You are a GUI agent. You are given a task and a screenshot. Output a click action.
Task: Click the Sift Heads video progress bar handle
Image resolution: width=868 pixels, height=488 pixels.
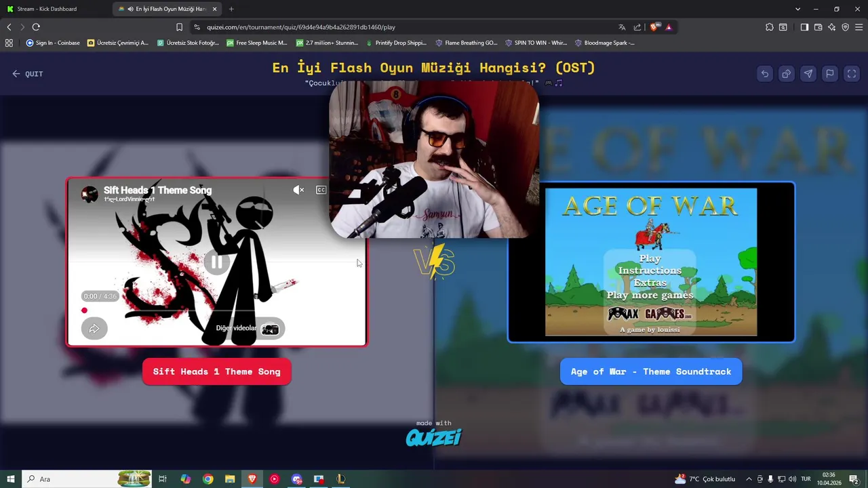(x=84, y=310)
